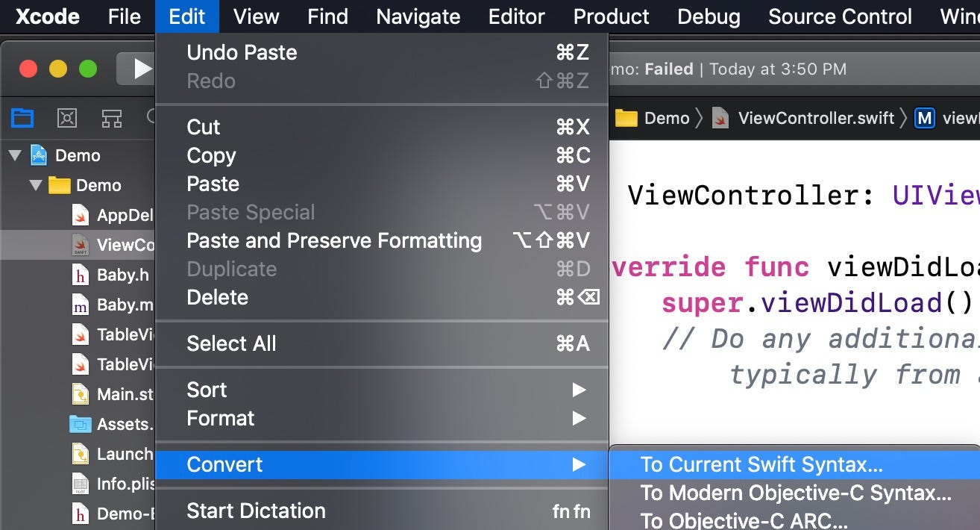The width and height of the screenshot is (980, 530).
Task: Expand the Format submenu
Action: pos(382,418)
